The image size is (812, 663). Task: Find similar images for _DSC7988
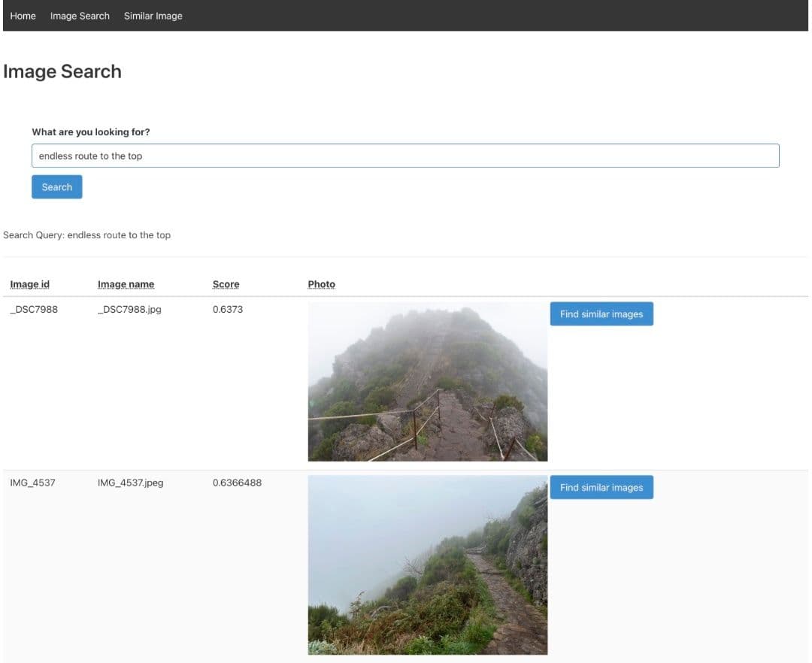[601, 314]
